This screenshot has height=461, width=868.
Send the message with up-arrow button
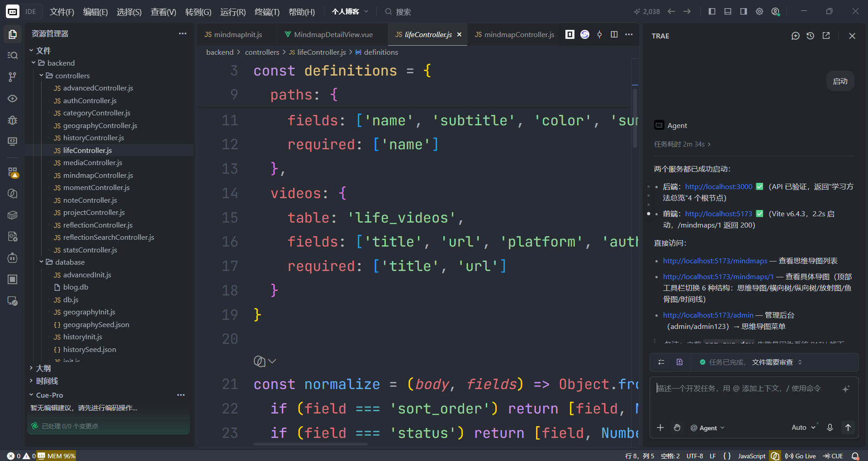coord(848,428)
